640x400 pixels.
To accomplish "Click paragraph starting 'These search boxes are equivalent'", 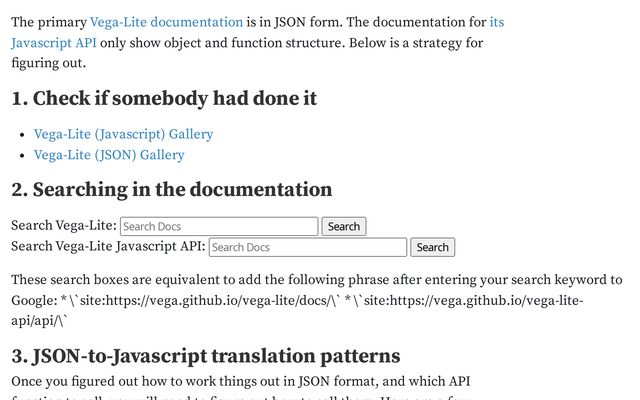I will [317, 300].
